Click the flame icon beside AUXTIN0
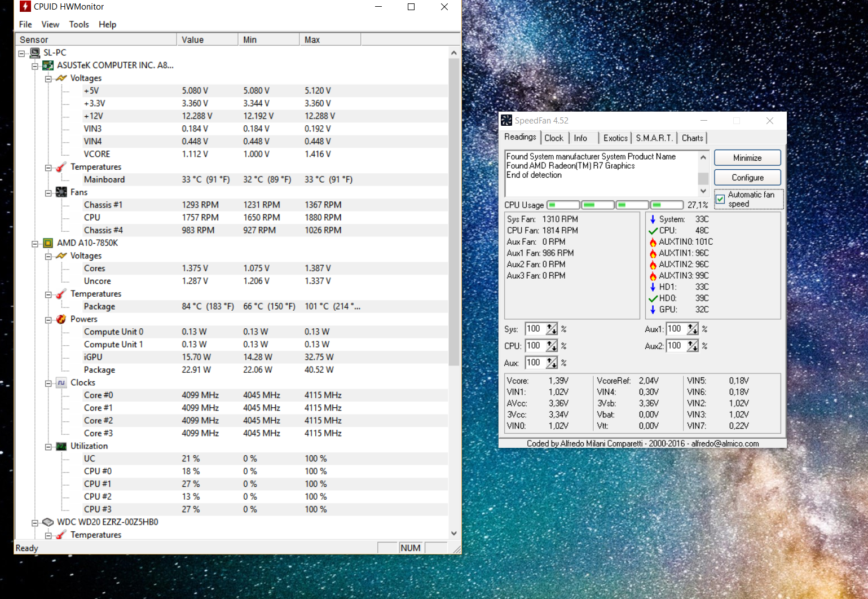The image size is (868, 599). [x=653, y=242]
